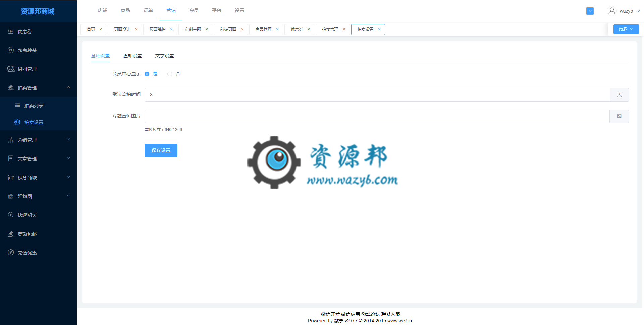
Task: Close the 页面维护 tab
Action: tap(171, 29)
